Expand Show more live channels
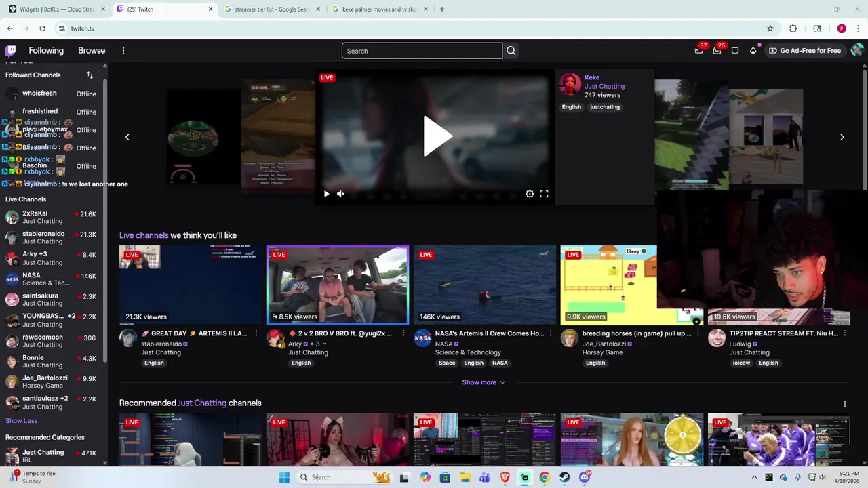Image resolution: width=868 pixels, height=488 pixels. (x=484, y=382)
